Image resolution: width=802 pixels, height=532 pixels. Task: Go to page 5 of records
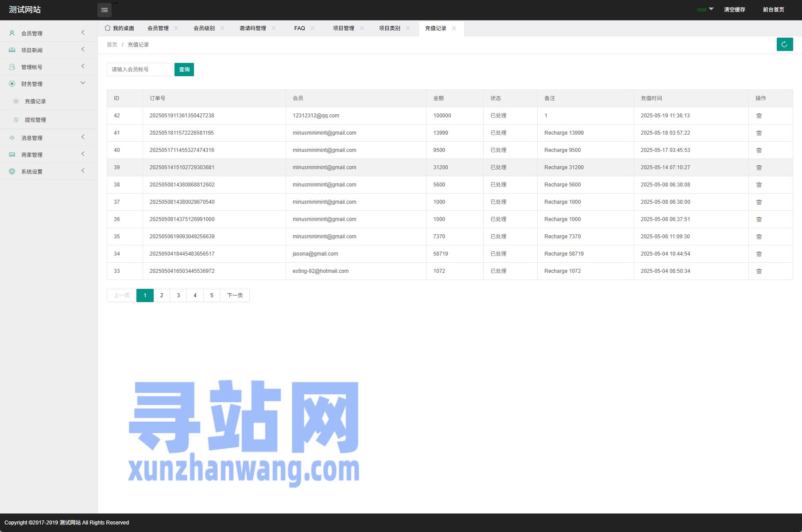coord(212,295)
